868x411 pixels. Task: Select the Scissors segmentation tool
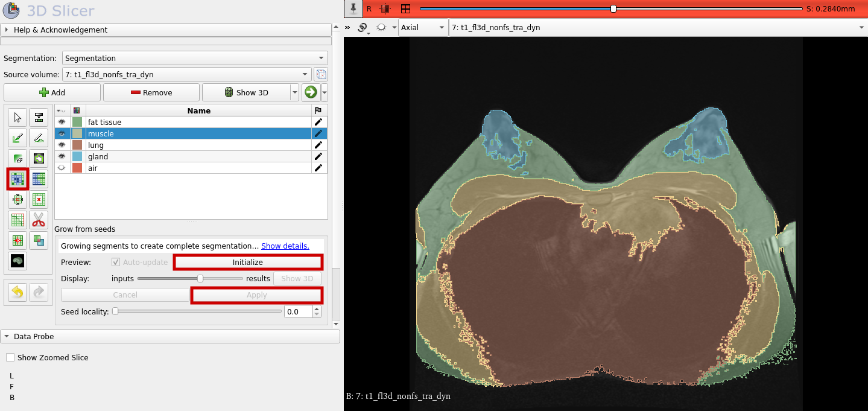(39, 220)
